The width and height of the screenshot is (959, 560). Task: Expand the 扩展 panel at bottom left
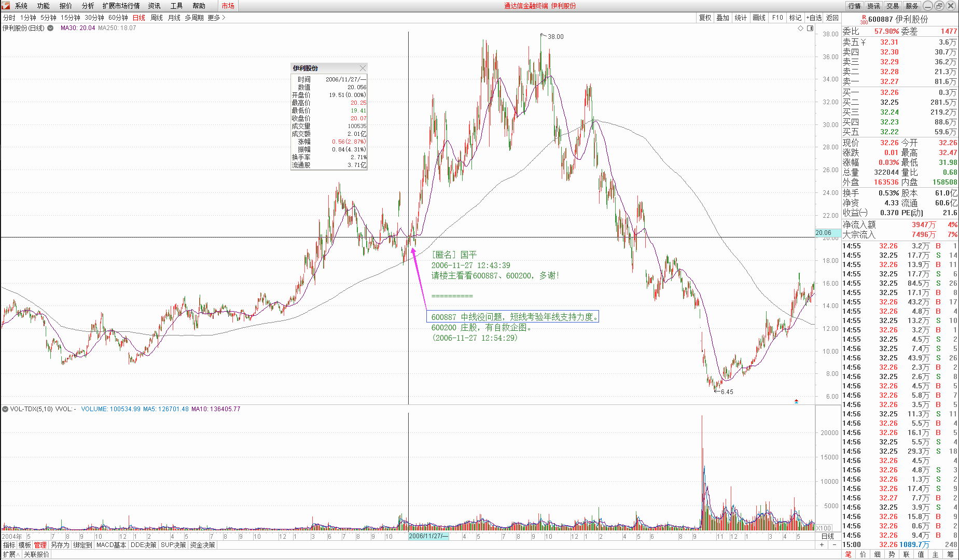(x=11, y=554)
